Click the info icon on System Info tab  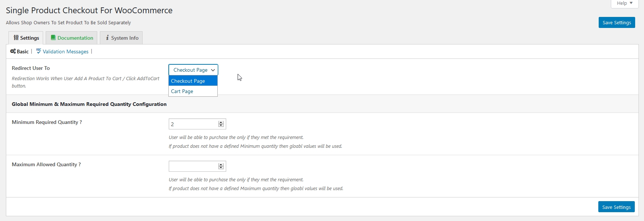(107, 38)
